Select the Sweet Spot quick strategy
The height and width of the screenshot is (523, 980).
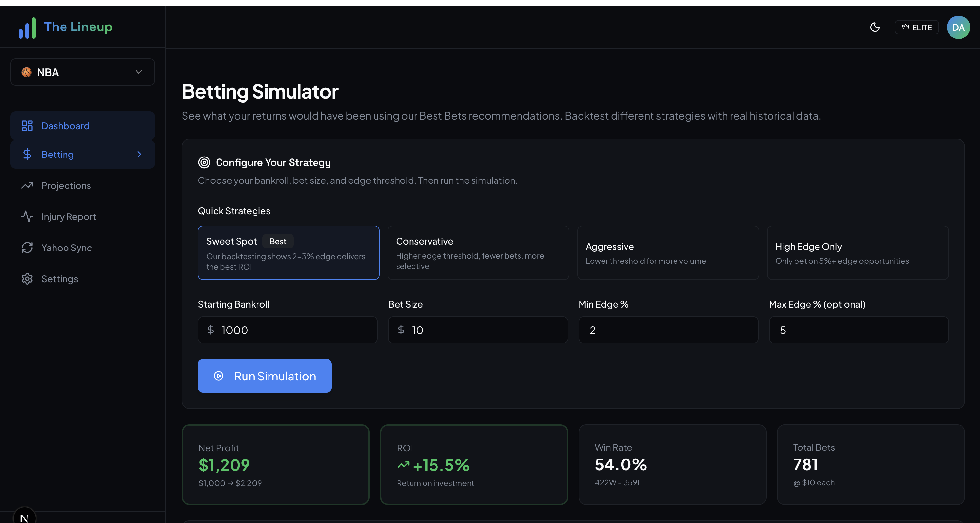[288, 253]
